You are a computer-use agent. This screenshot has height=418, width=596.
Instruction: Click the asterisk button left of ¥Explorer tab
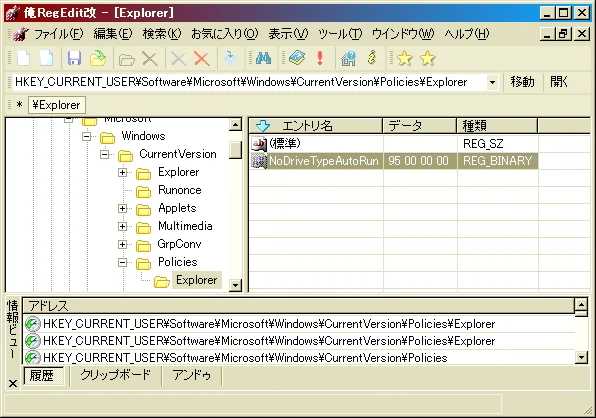(x=19, y=105)
